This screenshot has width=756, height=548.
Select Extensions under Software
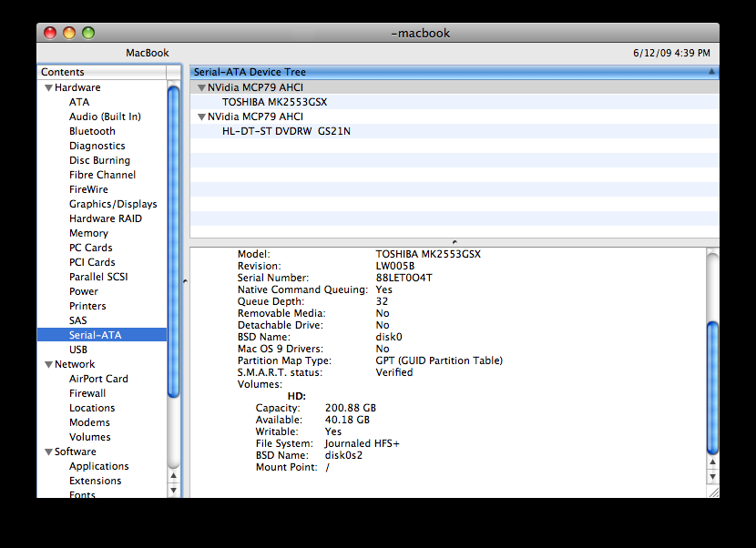pyautogui.click(x=95, y=481)
